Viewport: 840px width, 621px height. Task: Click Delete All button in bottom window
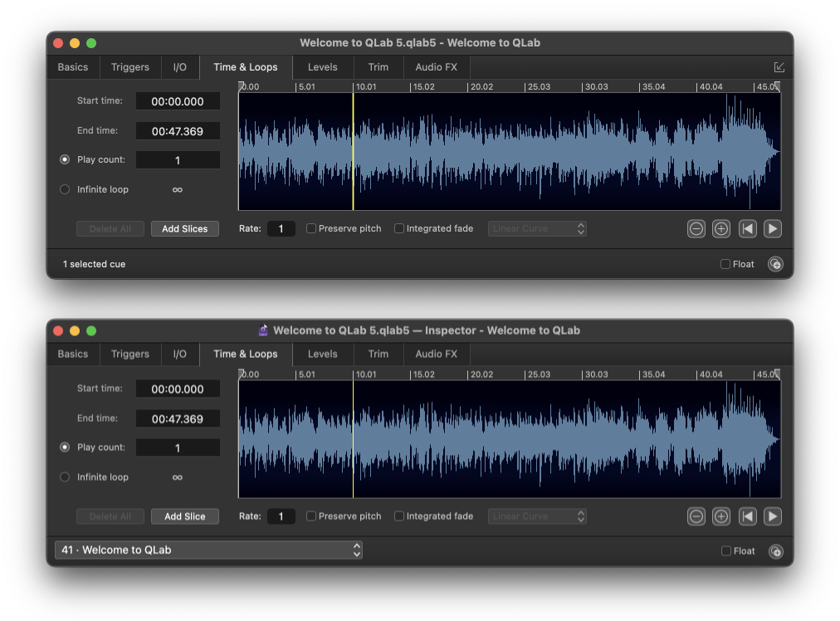[110, 516]
